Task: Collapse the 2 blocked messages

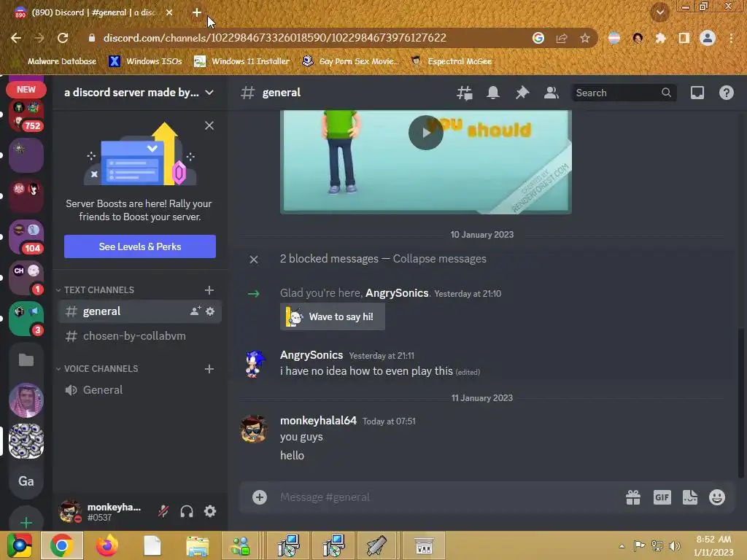Action: [439, 259]
